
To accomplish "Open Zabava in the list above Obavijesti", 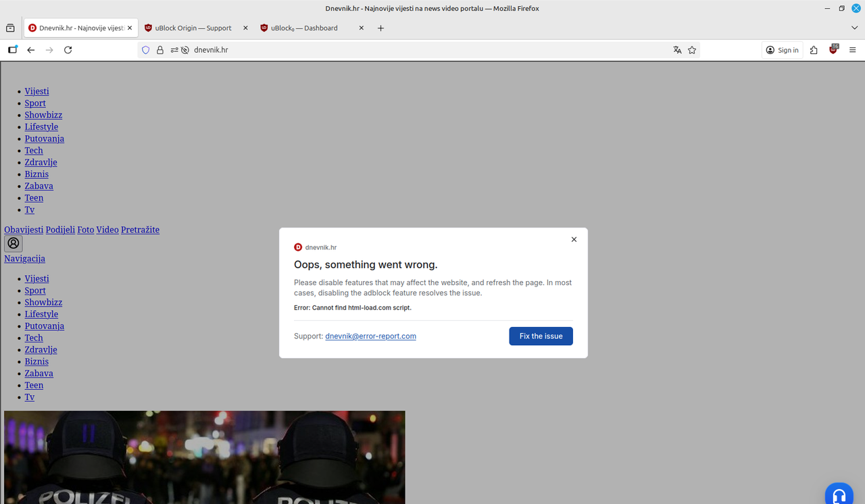I will point(39,186).
